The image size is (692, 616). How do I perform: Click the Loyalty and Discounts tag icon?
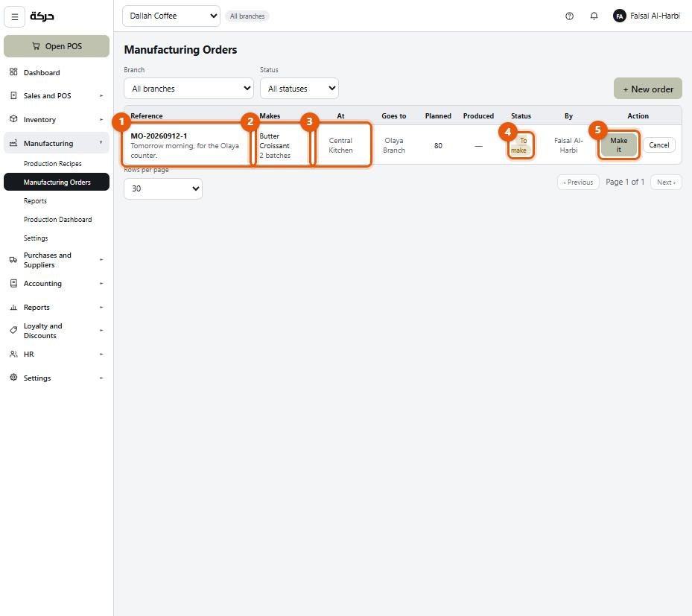pos(13,330)
